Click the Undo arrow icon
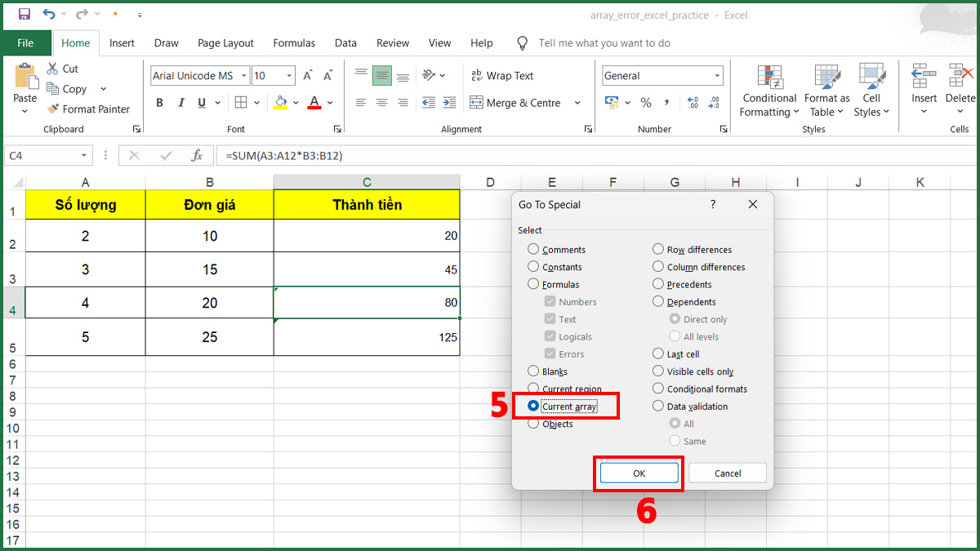This screenshot has height=551, width=980. [49, 14]
